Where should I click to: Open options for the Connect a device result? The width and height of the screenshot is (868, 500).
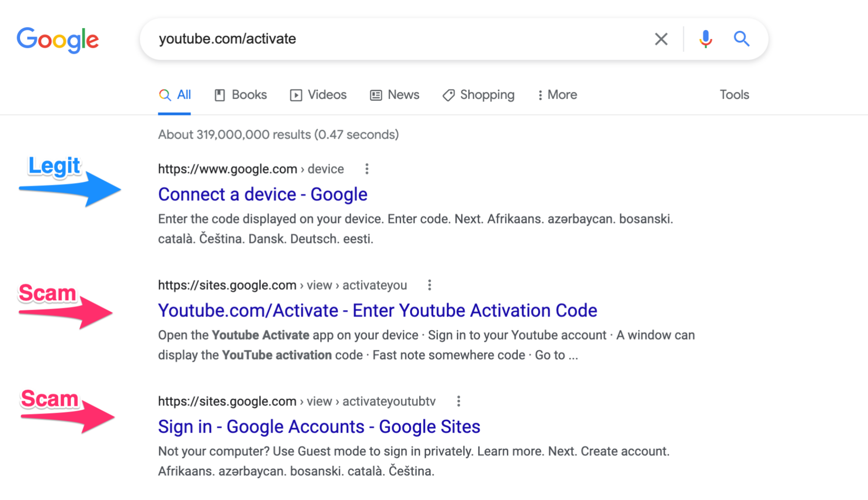pos(367,169)
